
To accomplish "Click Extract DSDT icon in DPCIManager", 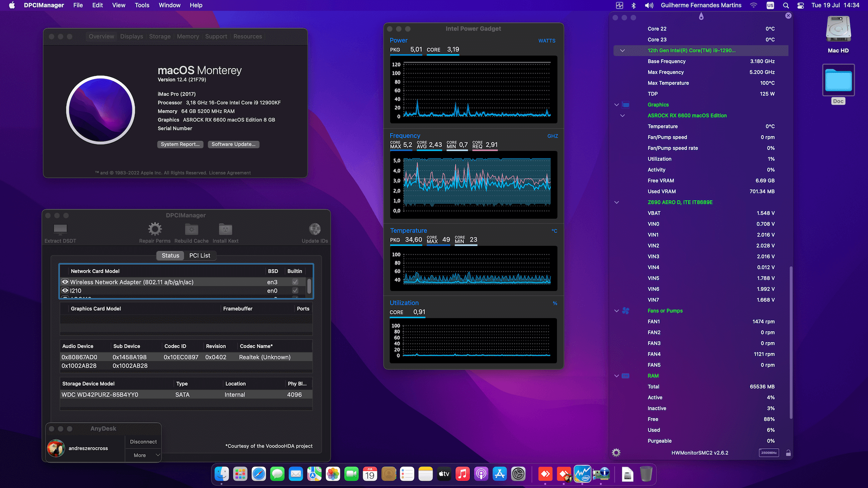I will pyautogui.click(x=60, y=229).
